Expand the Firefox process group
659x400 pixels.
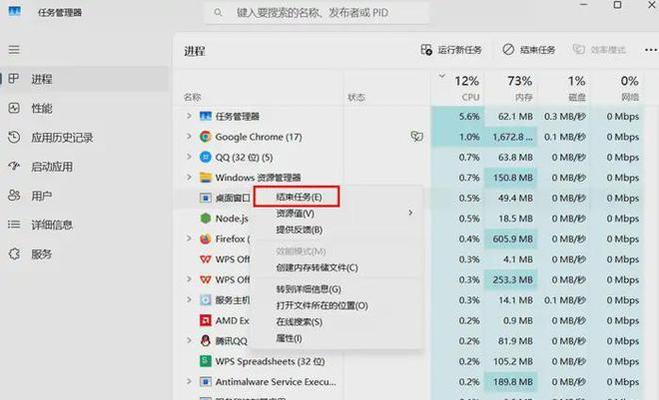click(x=189, y=238)
